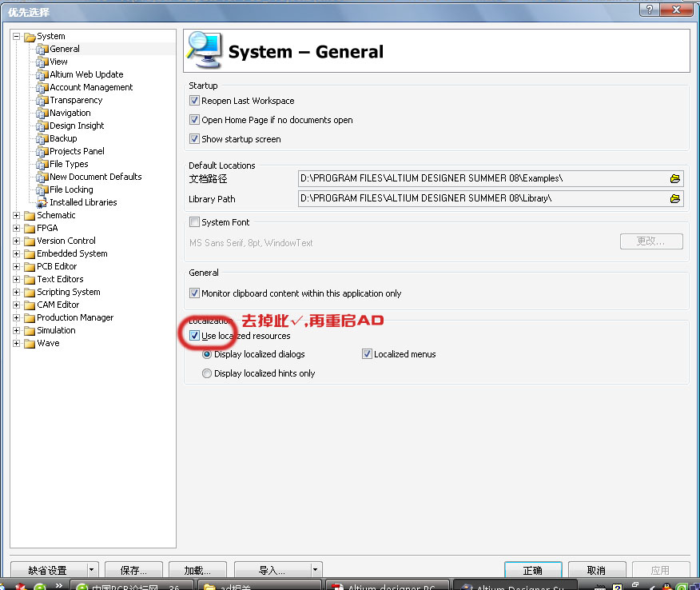Expand the Version Control node
The width and height of the screenshot is (700, 590).
(17, 241)
